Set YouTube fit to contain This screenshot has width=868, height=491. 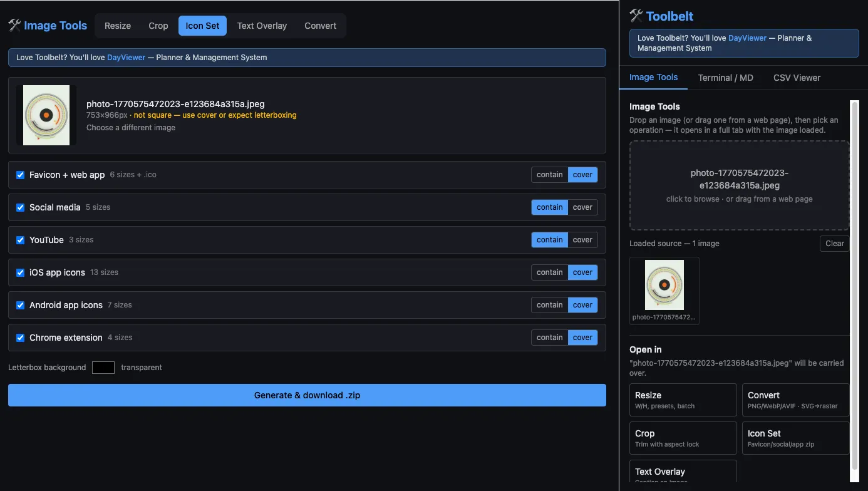point(550,240)
